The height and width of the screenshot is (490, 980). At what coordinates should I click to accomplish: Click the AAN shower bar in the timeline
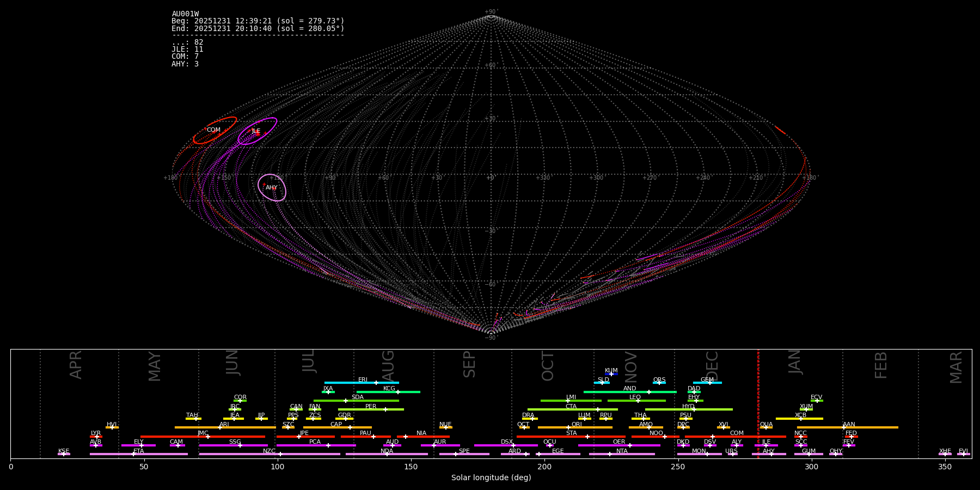pyautogui.click(x=848, y=427)
